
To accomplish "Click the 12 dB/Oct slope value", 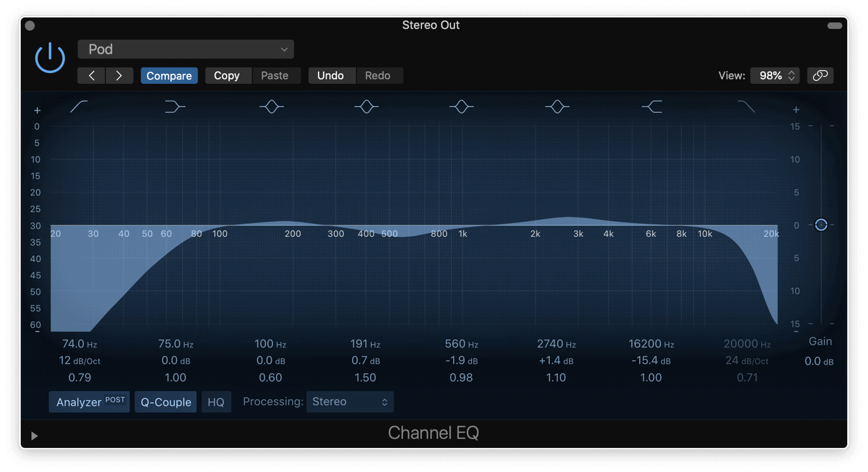I will click(79, 361).
